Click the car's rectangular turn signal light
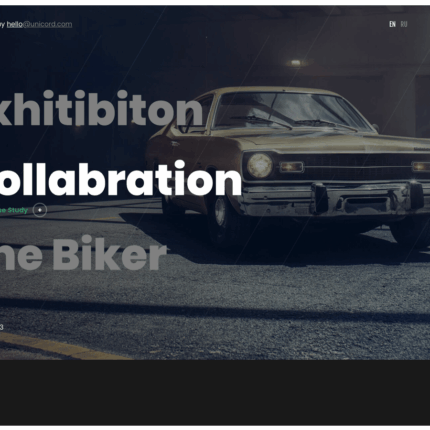The height and width of the screenshot is (430, 430). [291, 167]
